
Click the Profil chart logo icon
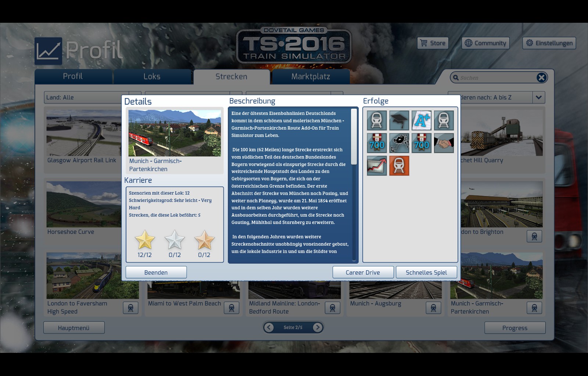(48, 51)
